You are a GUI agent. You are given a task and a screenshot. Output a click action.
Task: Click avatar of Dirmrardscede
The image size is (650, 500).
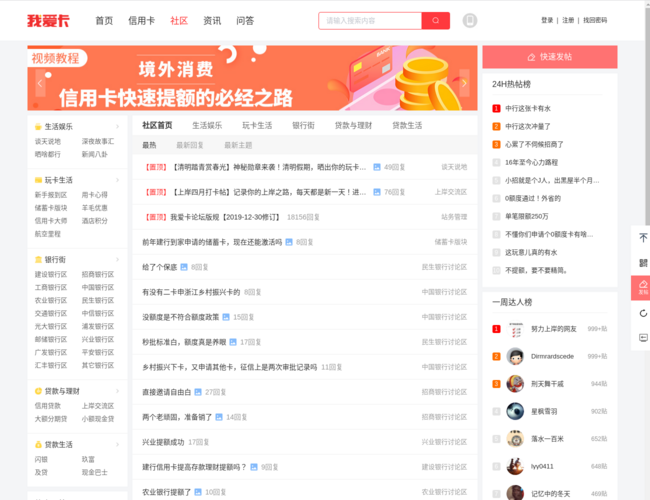515,357
